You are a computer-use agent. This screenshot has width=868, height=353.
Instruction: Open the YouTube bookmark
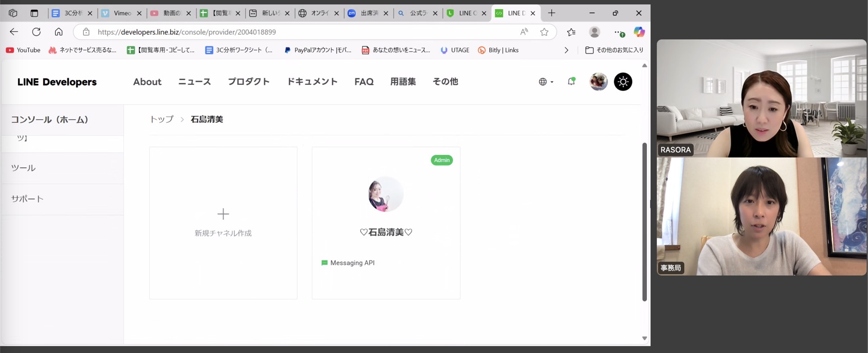[x=23, y=50]
